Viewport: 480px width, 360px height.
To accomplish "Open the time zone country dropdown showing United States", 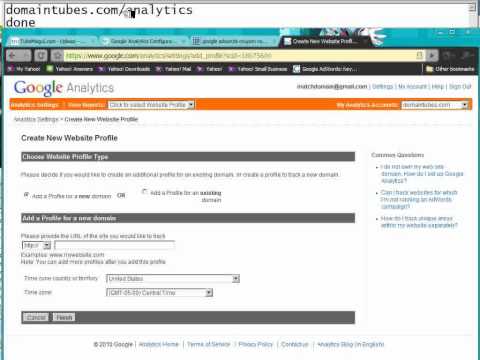I will 173,279.
